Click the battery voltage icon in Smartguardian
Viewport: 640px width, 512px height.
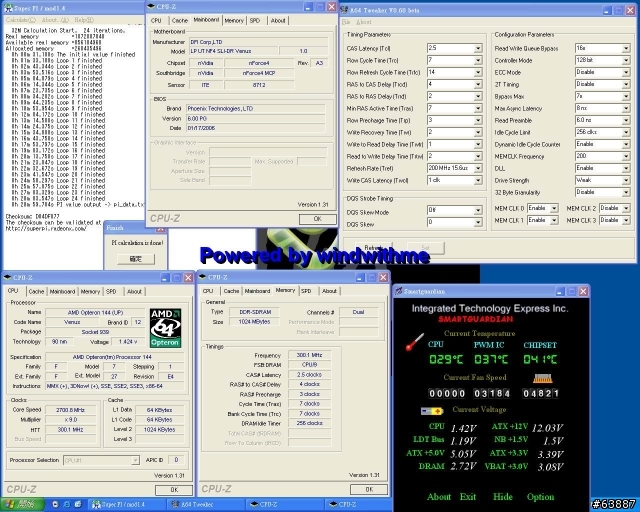(432, 411)
